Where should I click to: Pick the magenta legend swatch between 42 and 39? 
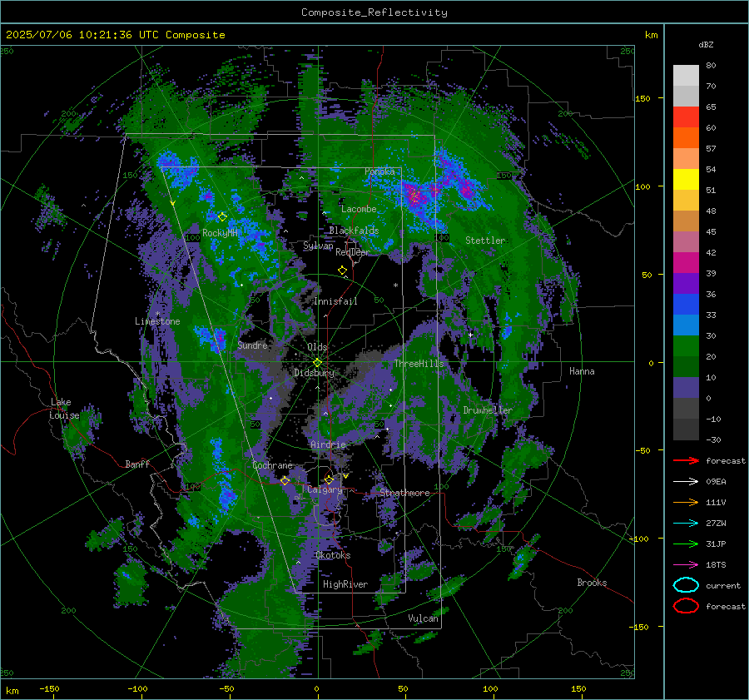click(686, 263)
